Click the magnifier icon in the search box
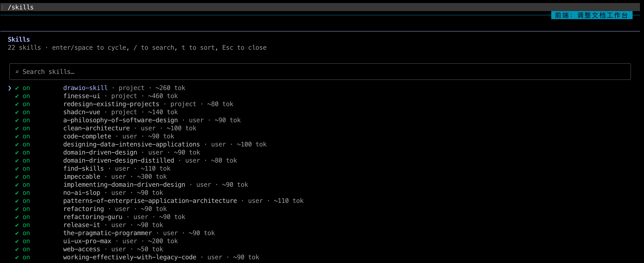This screenshot has width=644, height=263. tap(17, 72)
